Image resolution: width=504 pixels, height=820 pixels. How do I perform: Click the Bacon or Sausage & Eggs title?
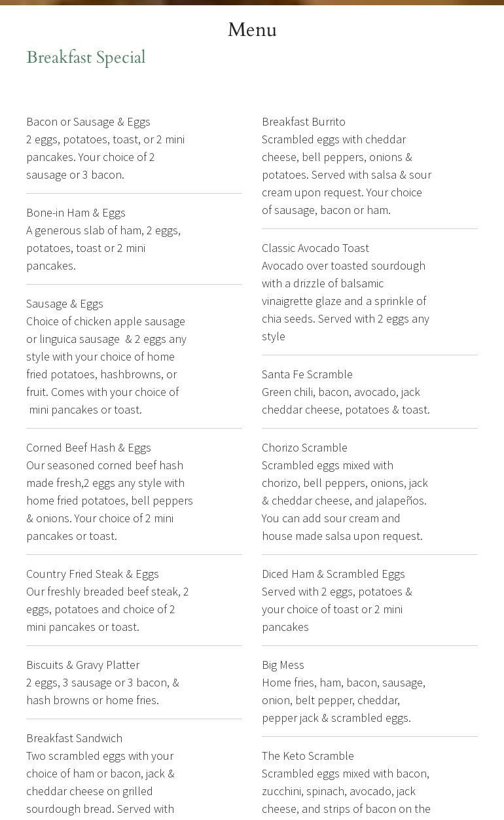point(88,122)
